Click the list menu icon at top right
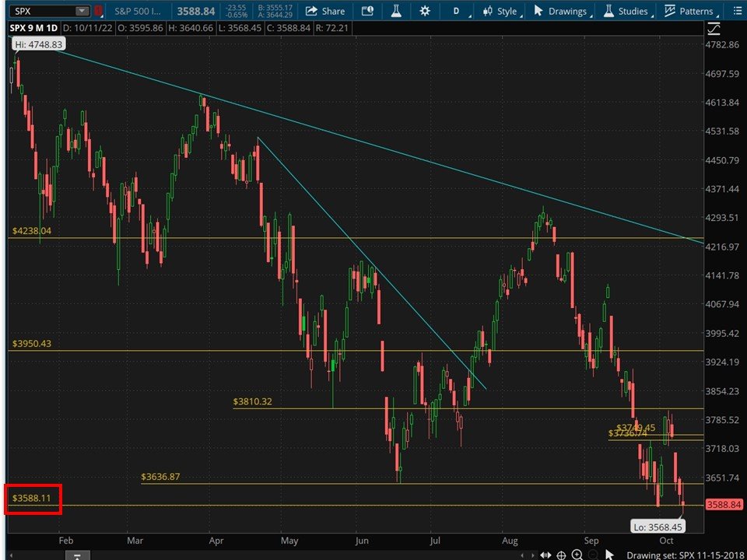747x560 pixels. [735, 11]
